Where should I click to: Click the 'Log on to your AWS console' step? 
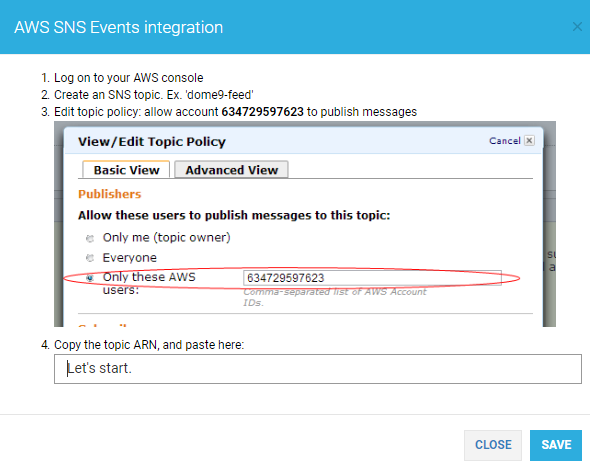click(x=128, y=77)
